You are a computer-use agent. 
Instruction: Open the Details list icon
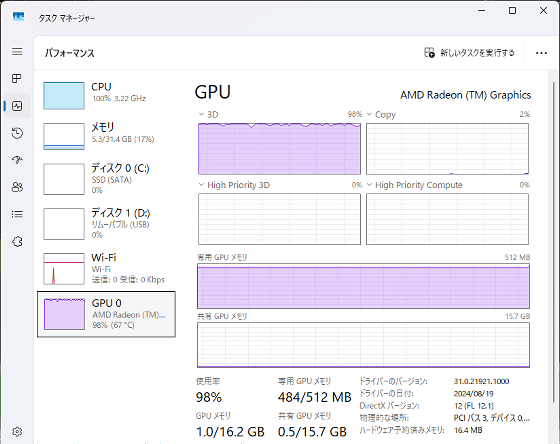pyautogui.click(x=17, y=214)
